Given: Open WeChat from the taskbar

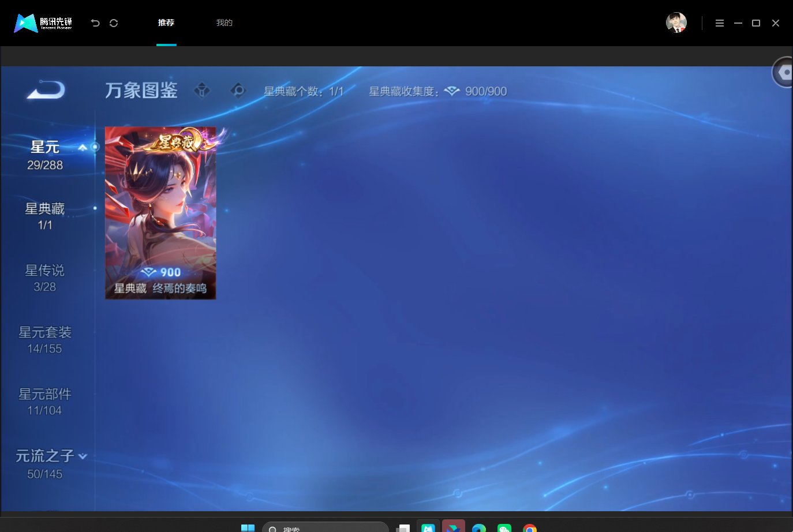Looking at the screenshot, I should tap(504, 528).
